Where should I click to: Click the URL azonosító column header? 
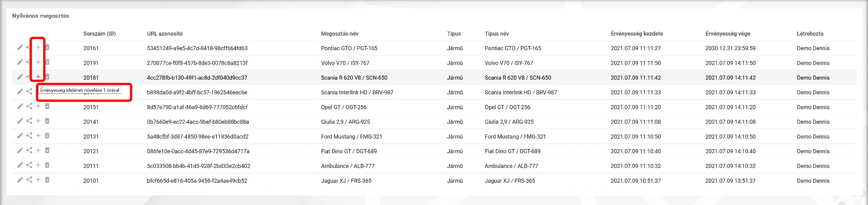tap(165, 34)
